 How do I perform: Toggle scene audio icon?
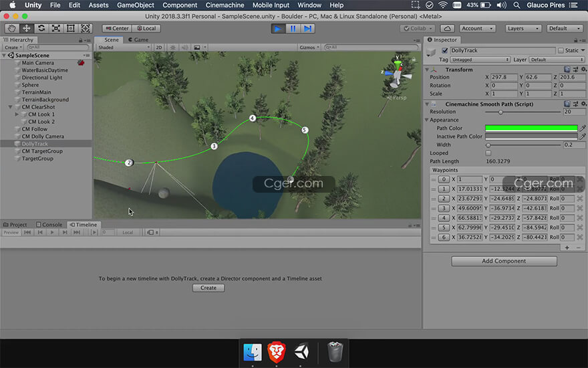[x=184, y=48]
